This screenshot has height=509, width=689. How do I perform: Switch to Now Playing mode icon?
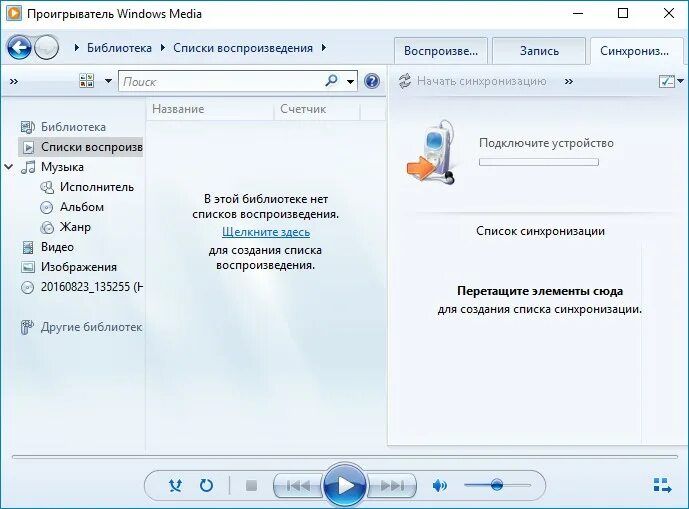click(662, 485)
